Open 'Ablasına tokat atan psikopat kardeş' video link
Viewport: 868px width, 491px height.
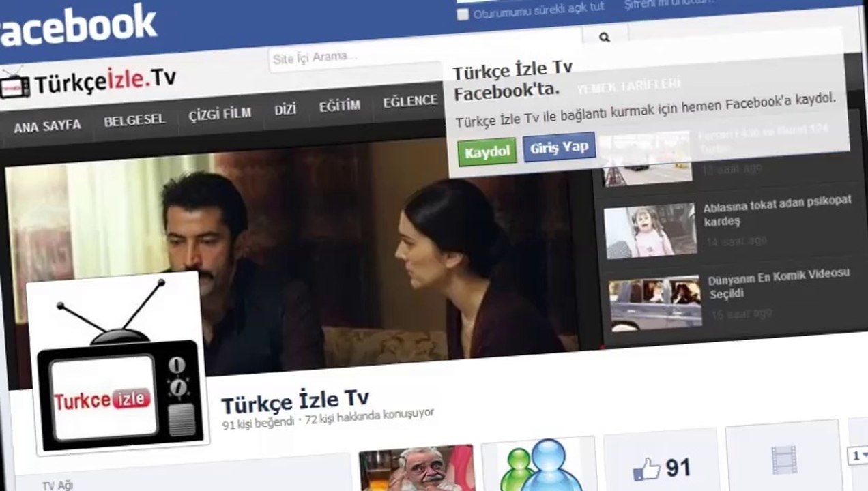(x=778, y=211)
